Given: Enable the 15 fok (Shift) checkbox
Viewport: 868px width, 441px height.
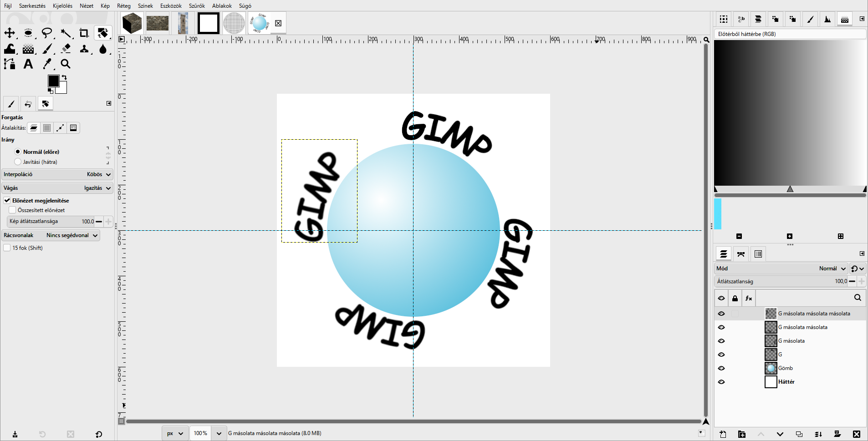Looking at the screenshot, I should [7, 248].
